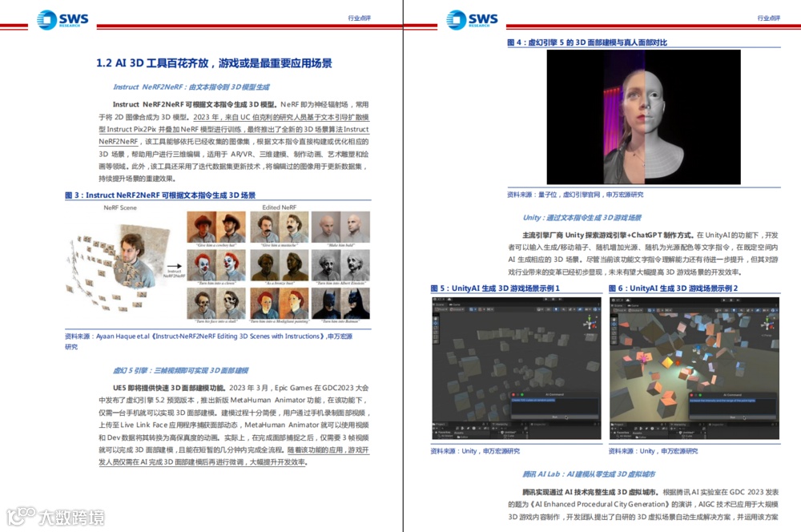Click the Figure 6 source line "资料来源：Unity，申万宏源研究"
Screen dimensions: 801x532
click(653, 451)
